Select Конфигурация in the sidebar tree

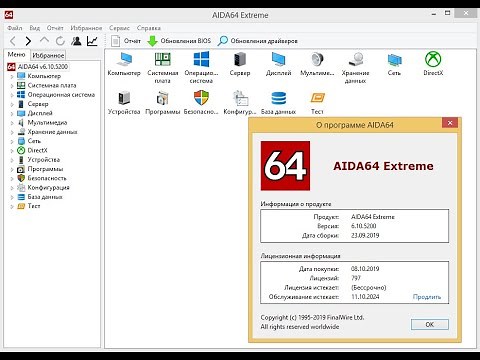(48, 188)
